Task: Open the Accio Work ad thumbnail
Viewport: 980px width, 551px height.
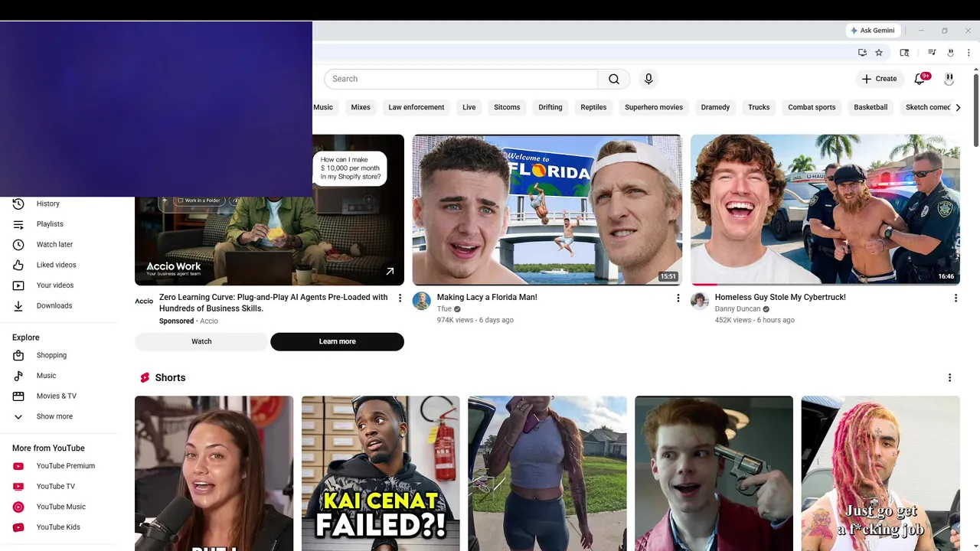Action: coord(269,241)
